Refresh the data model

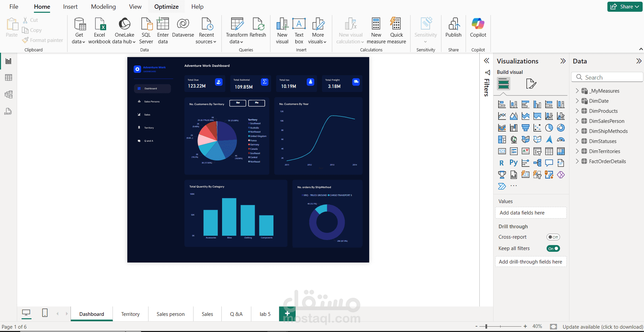258,28
